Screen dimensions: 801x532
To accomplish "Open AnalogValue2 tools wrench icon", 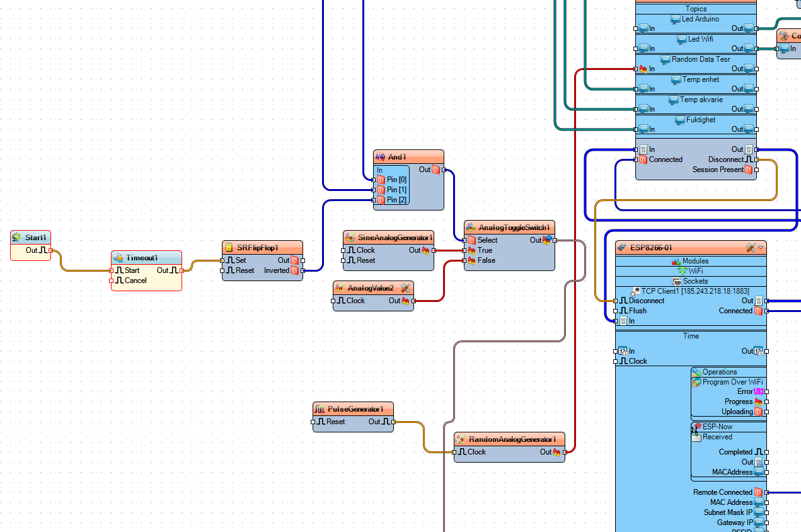I will point(405,288).
